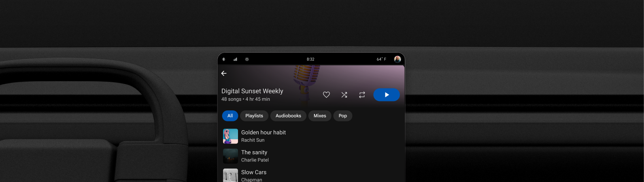Switch to the Playlists filter chip
Image resolution: width=644 pixels, height=182 pixels.
point(254,116)
